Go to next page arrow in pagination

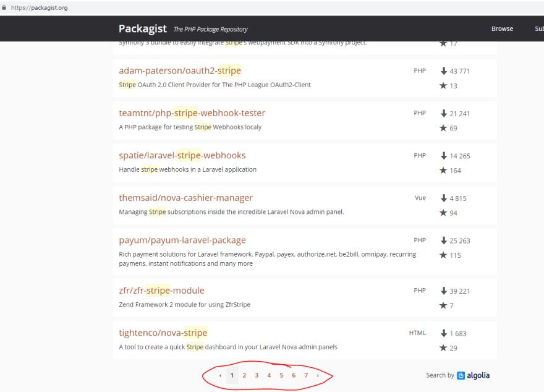pos(318,375)
